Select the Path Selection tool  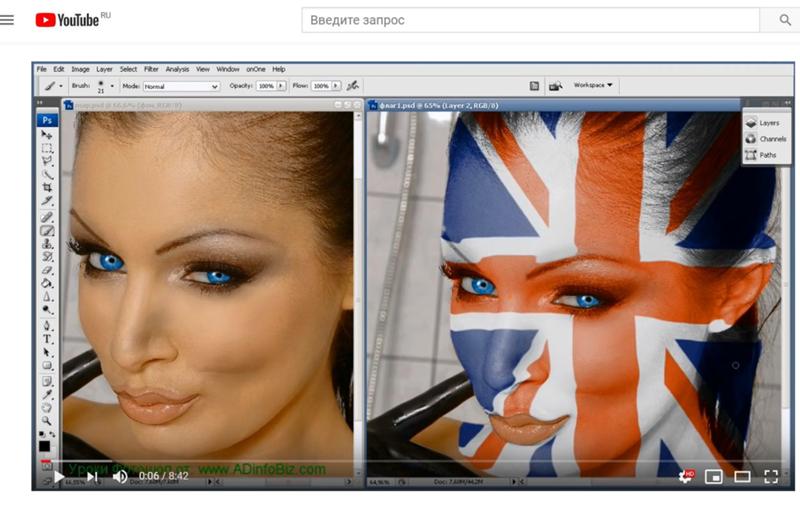47,352
